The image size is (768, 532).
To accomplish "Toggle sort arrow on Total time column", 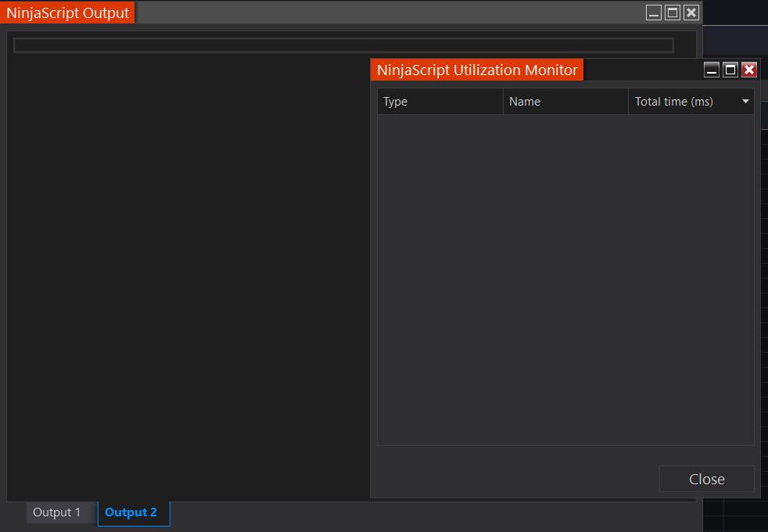I will click(745, 102).
